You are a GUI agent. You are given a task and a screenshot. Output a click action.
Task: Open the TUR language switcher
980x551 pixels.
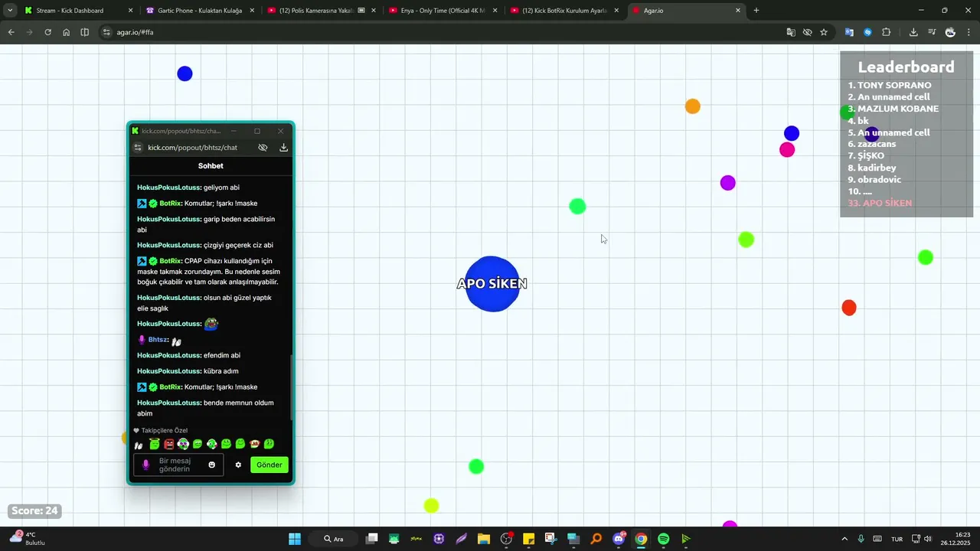[897, 539]
